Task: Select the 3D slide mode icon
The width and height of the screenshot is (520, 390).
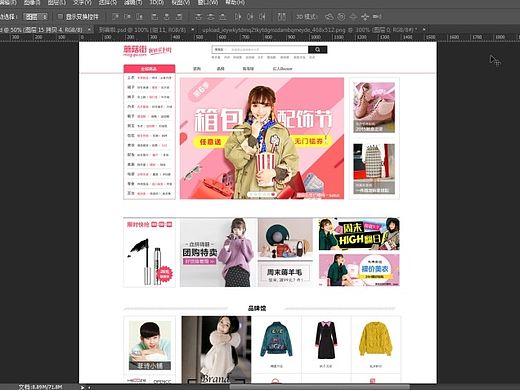Action: 365,16
